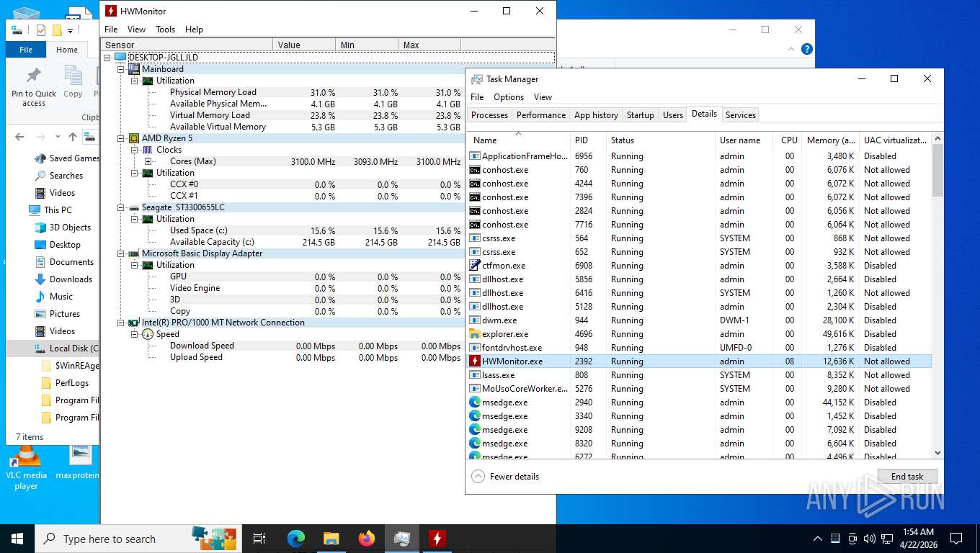This screenshot has height=553, width=980.
Task: Collapse the Mainboard node
Action: pyautogui.click(x=121, y=69)
